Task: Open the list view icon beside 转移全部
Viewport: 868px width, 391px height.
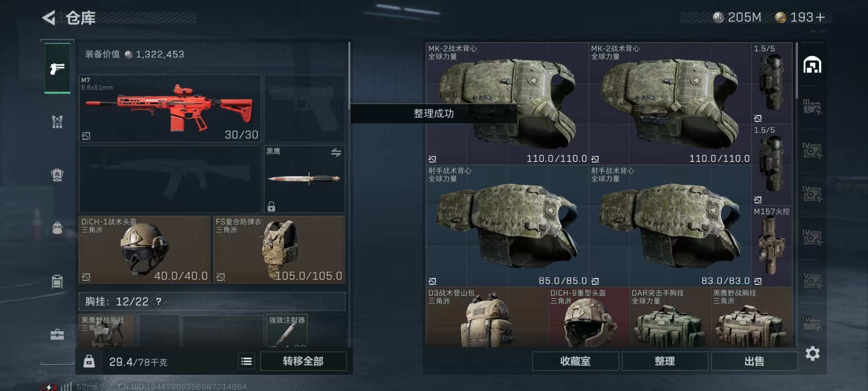Action: (x=246, y=361)
